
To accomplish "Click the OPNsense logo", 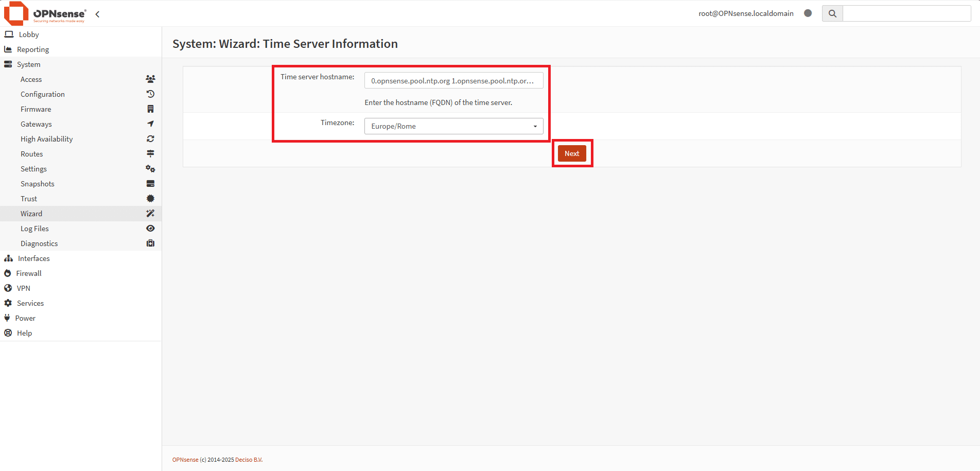I will pyautogui.click(x=45, y=13).
